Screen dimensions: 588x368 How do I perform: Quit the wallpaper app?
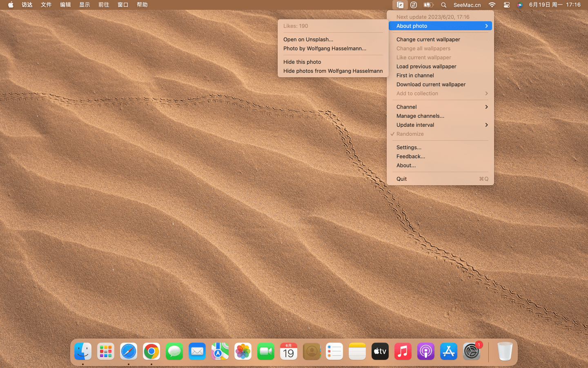401,179
